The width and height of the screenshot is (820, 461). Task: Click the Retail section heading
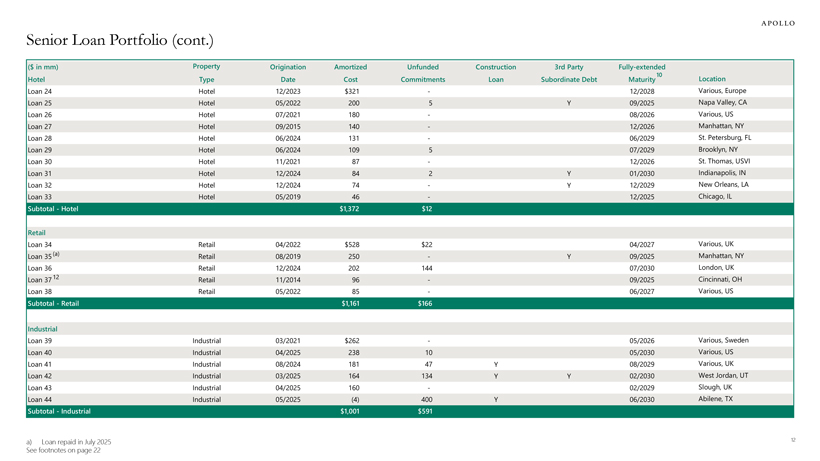37,232
